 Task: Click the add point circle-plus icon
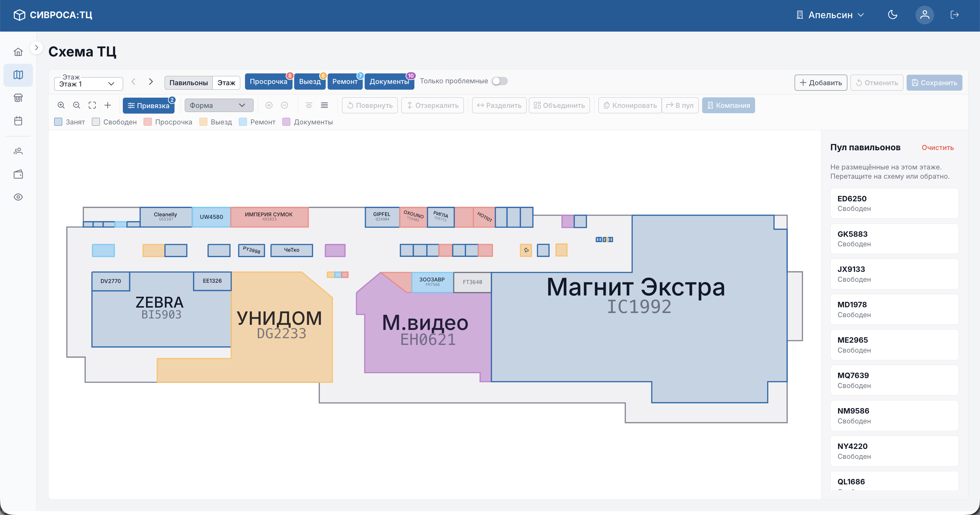click(x=269, y=105)
